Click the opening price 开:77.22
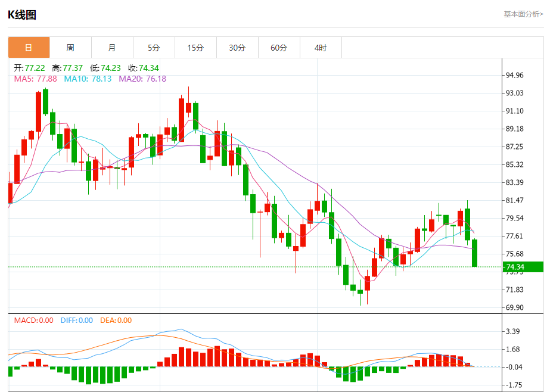Image resolution: width=547 pixels, height=392 pixels. (x=29, y=68)
